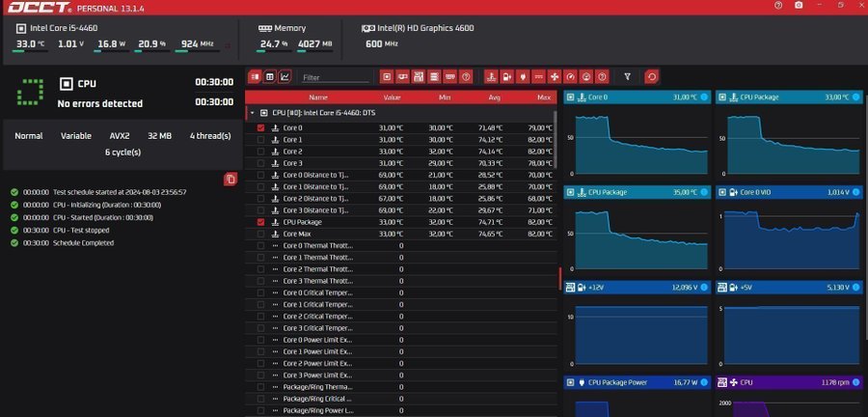868x417 pixels.
Task: Click the screenshot camera icon in title bar
Action: pyautogui.click(x=799, y=6)
